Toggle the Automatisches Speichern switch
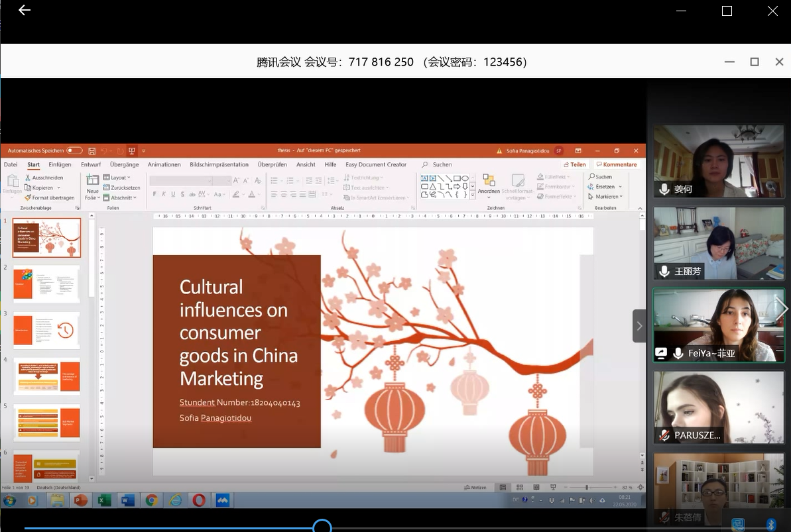 point(74,151)
